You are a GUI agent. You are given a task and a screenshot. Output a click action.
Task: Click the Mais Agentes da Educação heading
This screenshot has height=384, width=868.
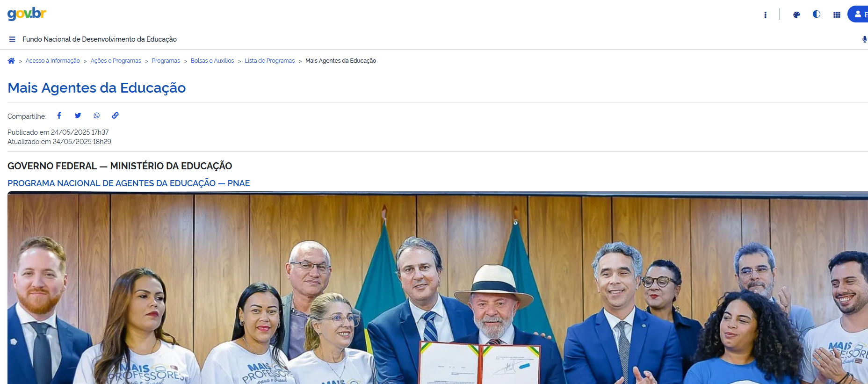coord(97,88)
